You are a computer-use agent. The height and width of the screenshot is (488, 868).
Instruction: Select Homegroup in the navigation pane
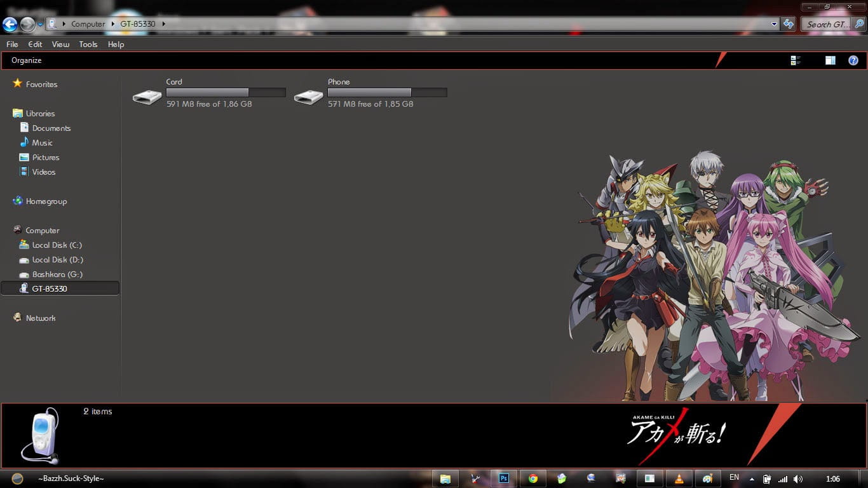[46, 201]
